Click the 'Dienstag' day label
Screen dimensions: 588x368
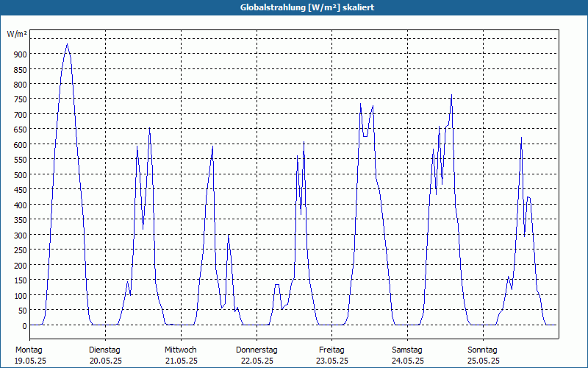[104, 350]
